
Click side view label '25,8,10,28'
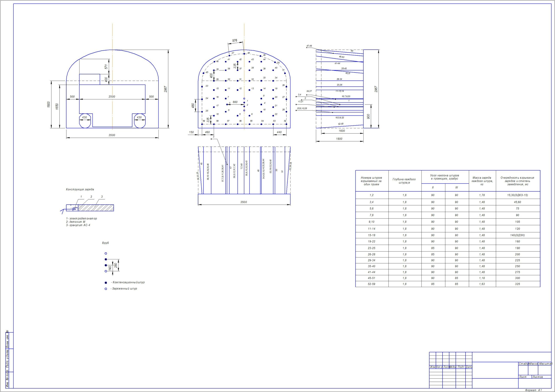point(302,108)
